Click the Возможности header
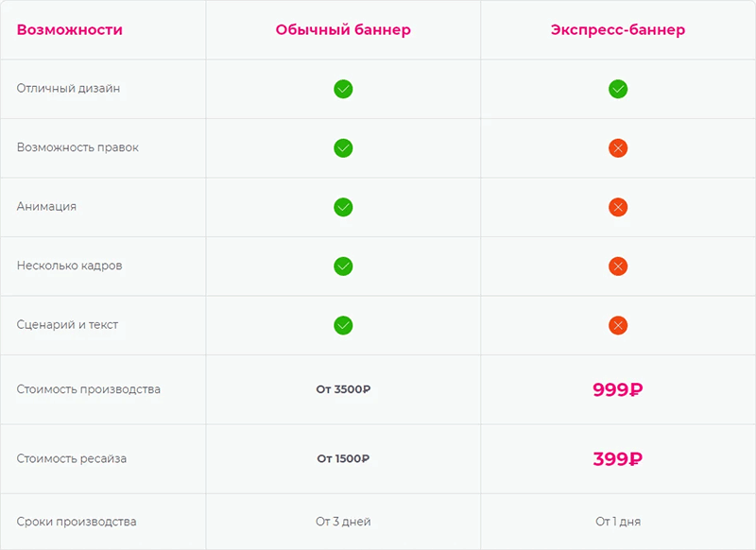Screen dimensions: 756x550 [69, 30]
